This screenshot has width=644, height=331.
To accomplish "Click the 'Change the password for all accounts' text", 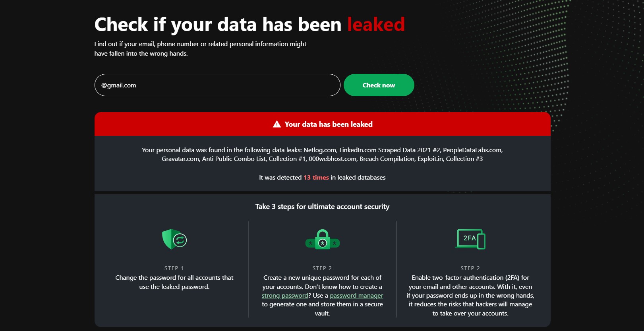I will click(174, 282).
